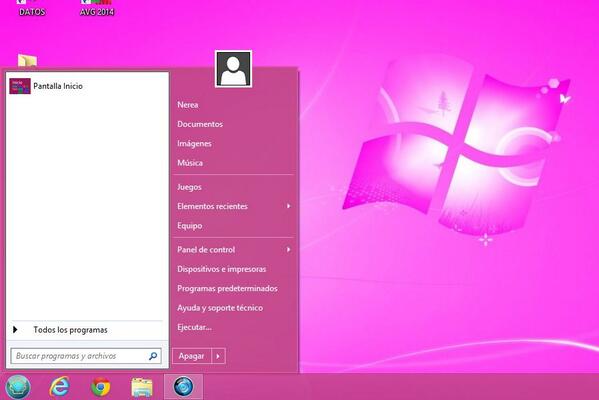The image size is (599, 400).
Task: Open File Explorer from taskbar
Action: click(142, 387)
